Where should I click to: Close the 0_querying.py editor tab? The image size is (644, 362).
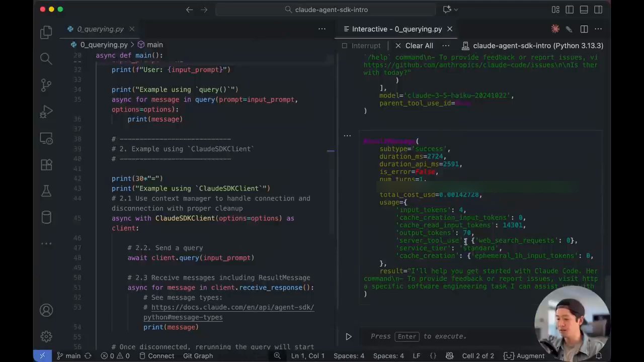point(132,29)
